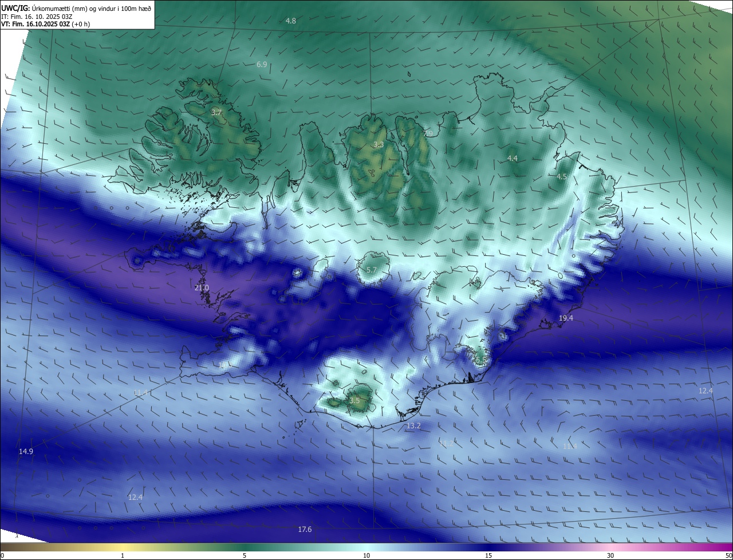Screen dimensions: 733x560
Task: Click the 3.7 value over the Westfjords
Action: click(x=216, y=113)
